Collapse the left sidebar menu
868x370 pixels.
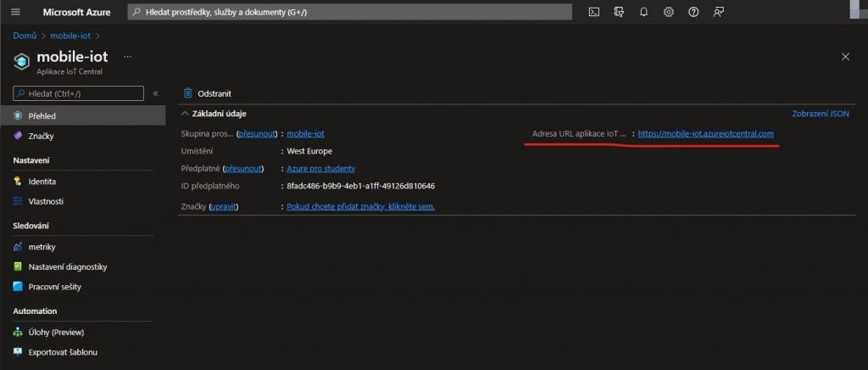point(155,93)
